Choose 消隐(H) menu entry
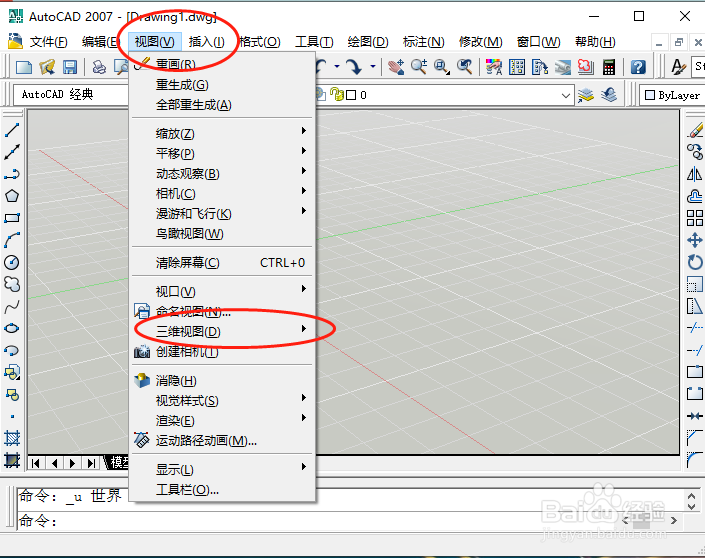Viewport: 705px width, 558px height. (x=223, y=380)
